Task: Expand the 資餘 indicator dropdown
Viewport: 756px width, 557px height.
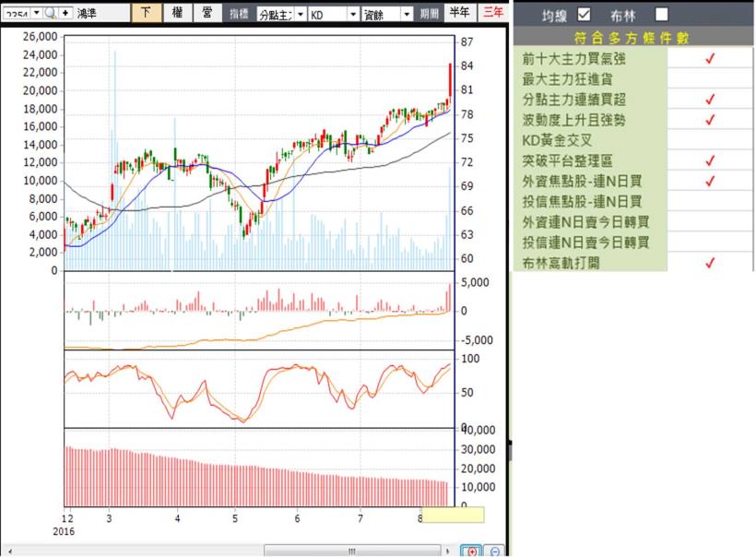Action: click(406, 14)
